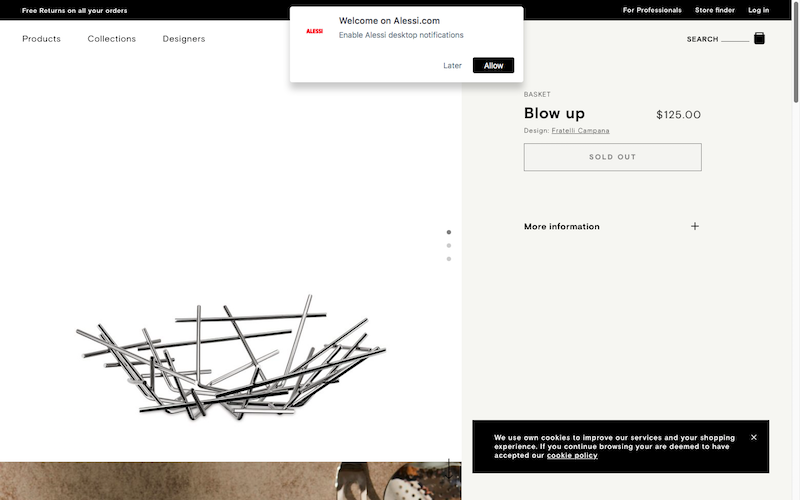Screen dimensions: 800x500
Task: Select the third image carousel dot
Action: pos(449,259)
